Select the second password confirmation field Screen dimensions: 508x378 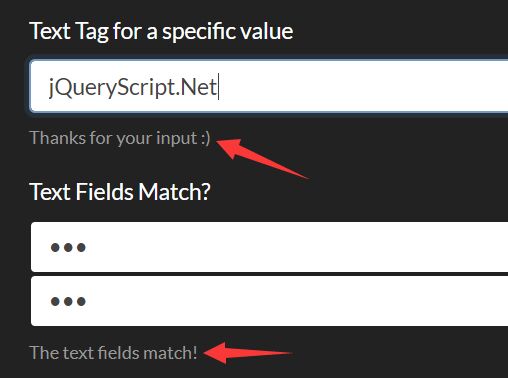pos(269,301)
